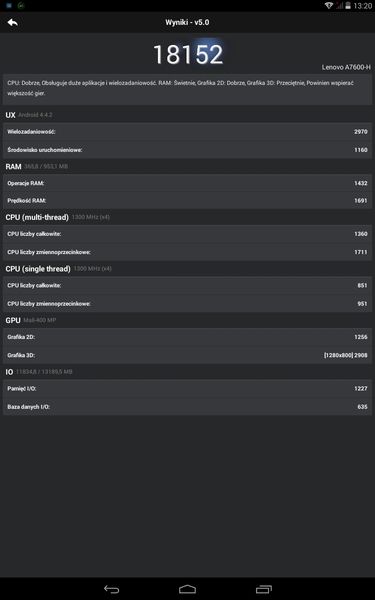This screenshot has height=600, width=375.
Task: Tap the battery icon in status bar
Action: 348,6
